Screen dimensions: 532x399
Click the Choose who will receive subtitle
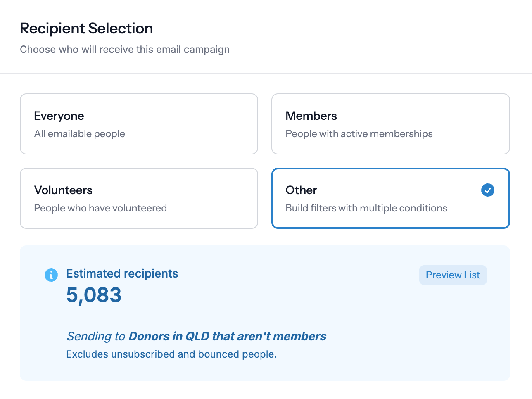click(125, 49)
